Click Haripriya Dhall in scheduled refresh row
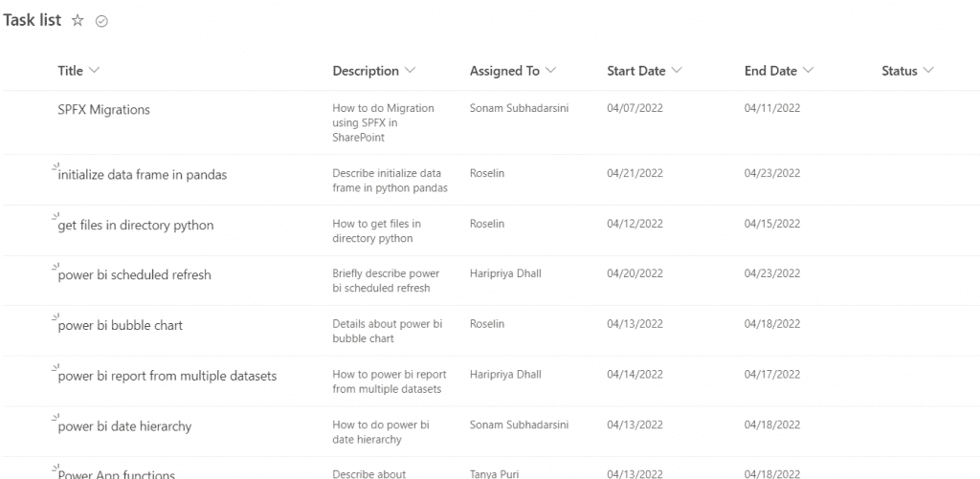Screen dimensions: 980x479 (505, 273)
